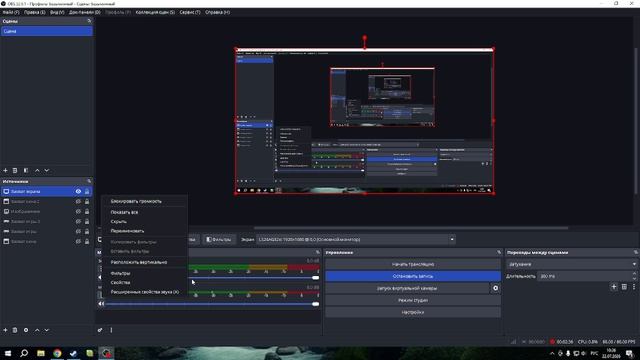
Task: Open the transitions three-dot menu
Action: pyautogui.click(x=634, y=287)
